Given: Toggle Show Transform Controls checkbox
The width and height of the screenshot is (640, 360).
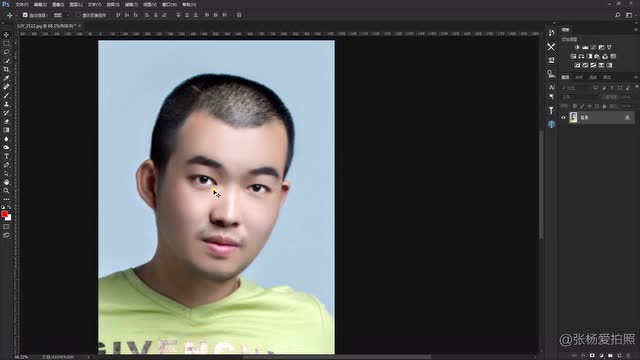Looking at the screenshot, I should click(78, 15).
